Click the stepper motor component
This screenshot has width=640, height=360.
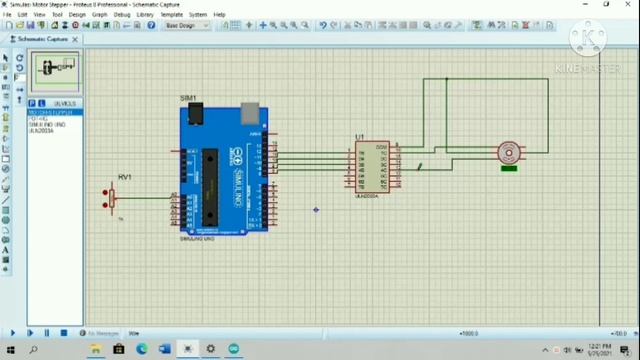coord(509,153)
